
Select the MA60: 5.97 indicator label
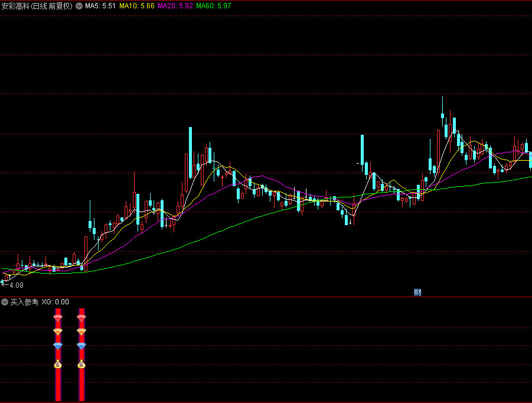coord(213,6)
